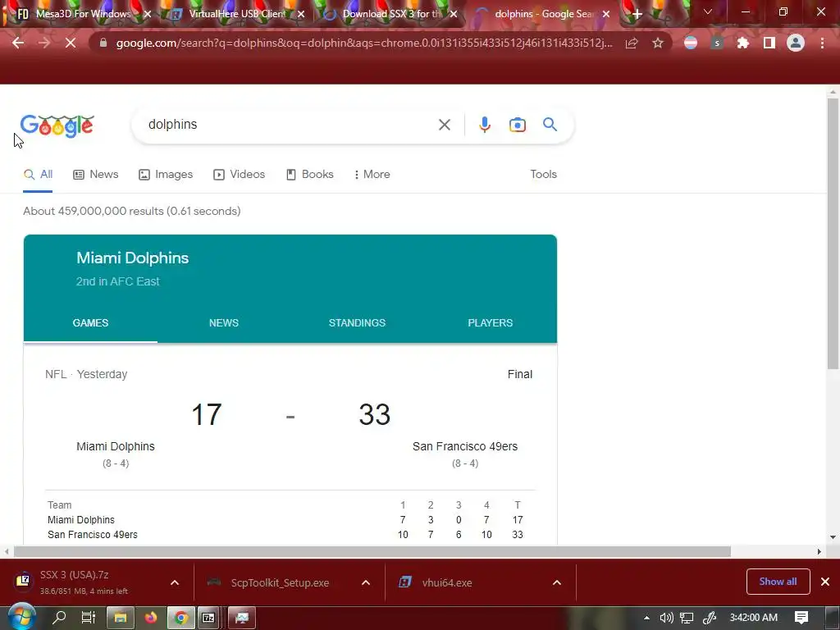Open Task View in taskbar
This screenshot has height=630, width=840.
(x=89, y=618)
